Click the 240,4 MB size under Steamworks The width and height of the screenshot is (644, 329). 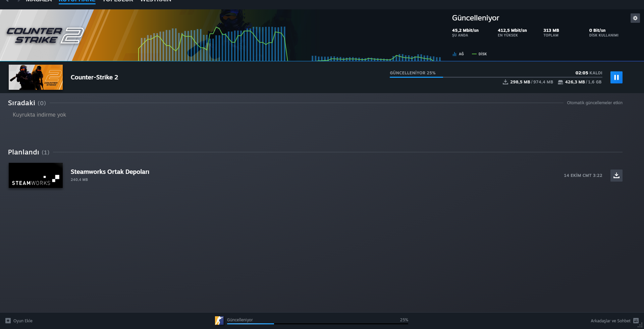pyautogui.click(x=79, y=180)
